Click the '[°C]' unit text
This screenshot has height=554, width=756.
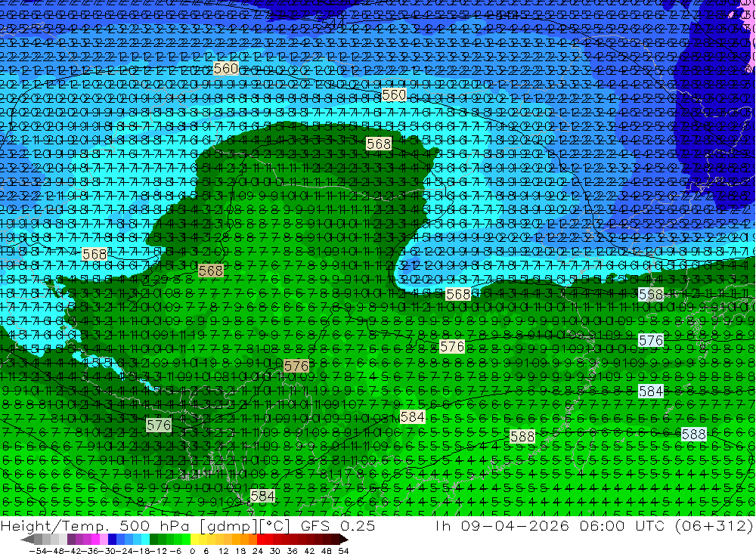click(274, 526)
